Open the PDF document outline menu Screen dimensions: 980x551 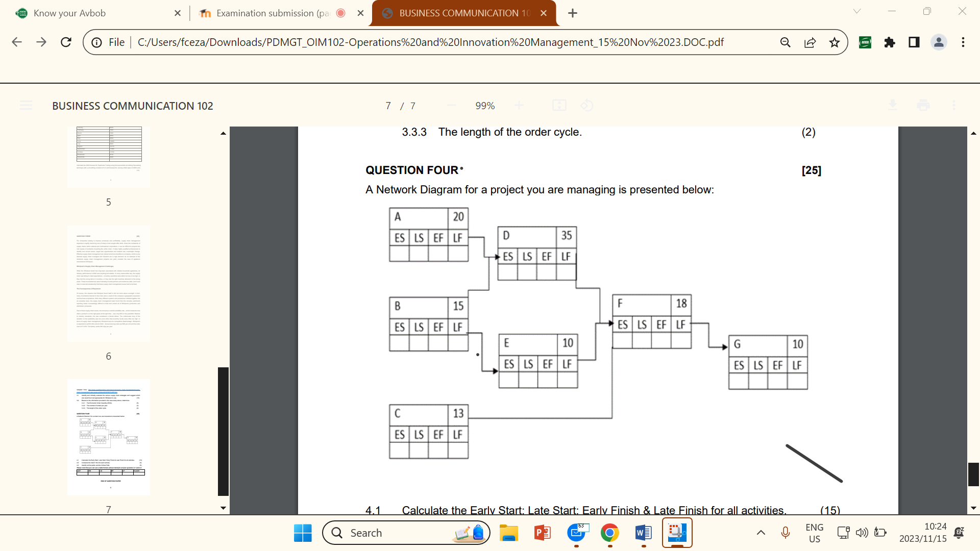point(26,106)
